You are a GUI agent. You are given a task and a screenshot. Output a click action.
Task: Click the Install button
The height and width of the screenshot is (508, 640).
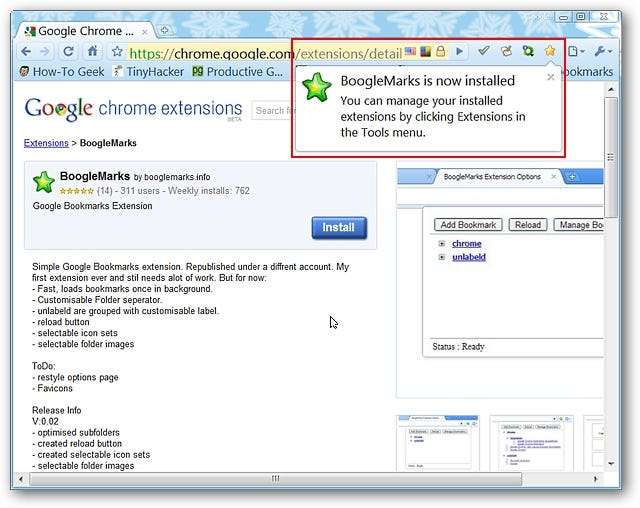point(339,227)
